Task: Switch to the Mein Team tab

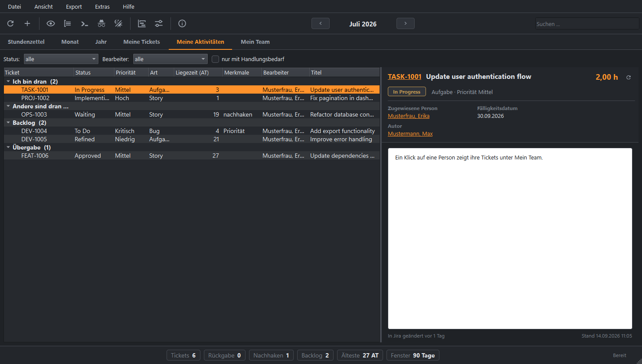Action: click(255, 42)
